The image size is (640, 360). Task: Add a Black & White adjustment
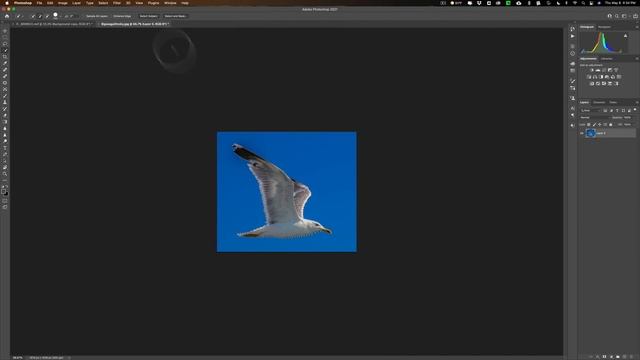click(601, 77)
